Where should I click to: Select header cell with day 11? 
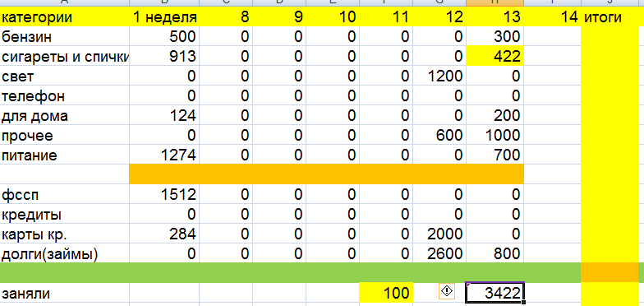tap(386, 16)
